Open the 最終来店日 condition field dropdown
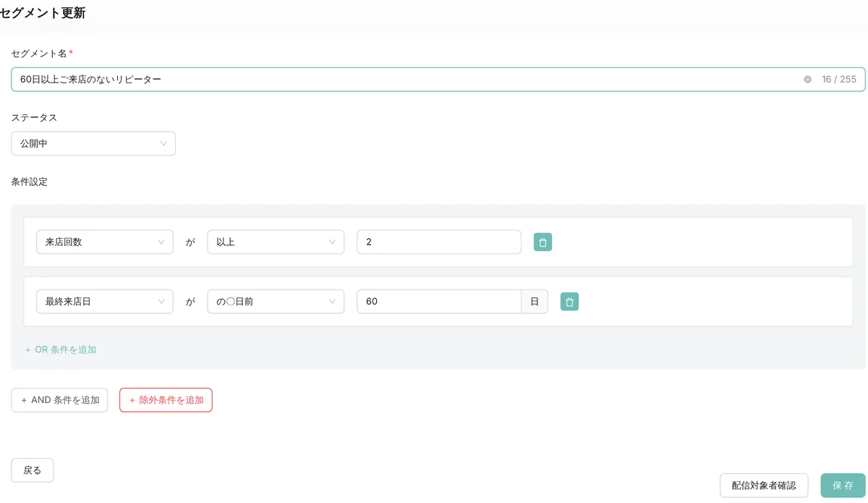The height and width of the screenshot is (503, 868). click(105, 302)
